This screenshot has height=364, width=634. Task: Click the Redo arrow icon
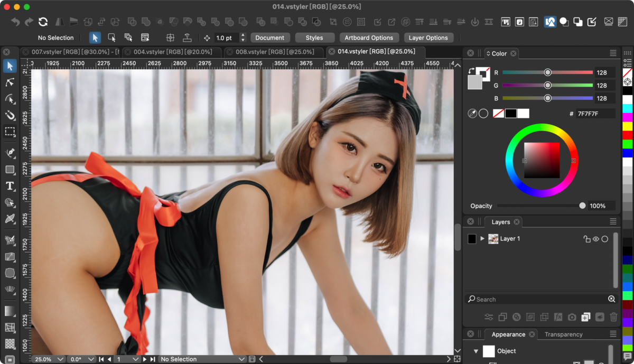[x=29, y=22]
